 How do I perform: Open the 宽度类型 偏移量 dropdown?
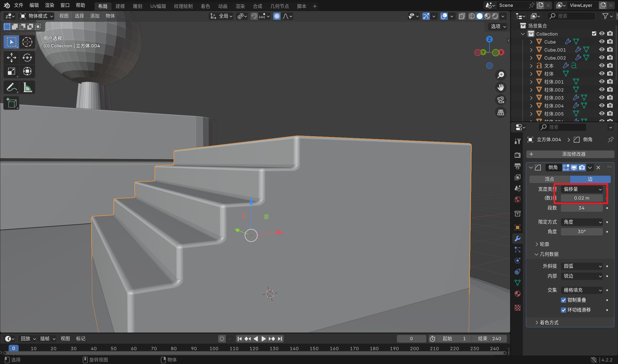(x=582, y=189)
